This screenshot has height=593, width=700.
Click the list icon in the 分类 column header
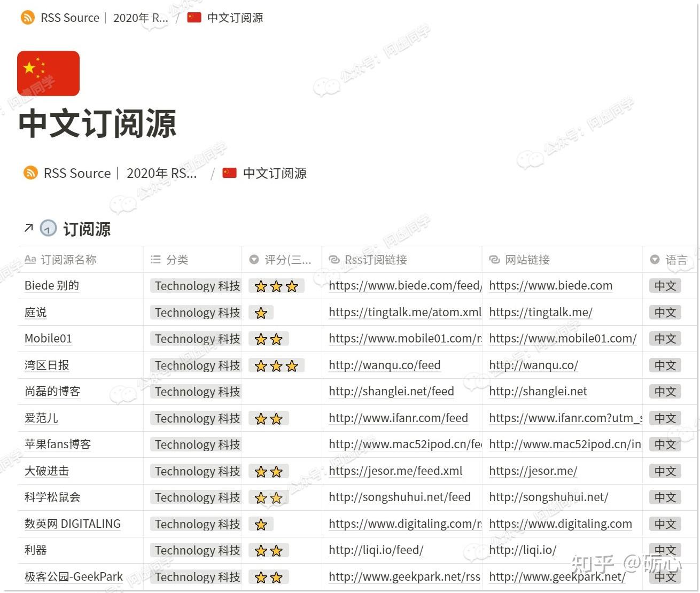click(x=155, y=260)
